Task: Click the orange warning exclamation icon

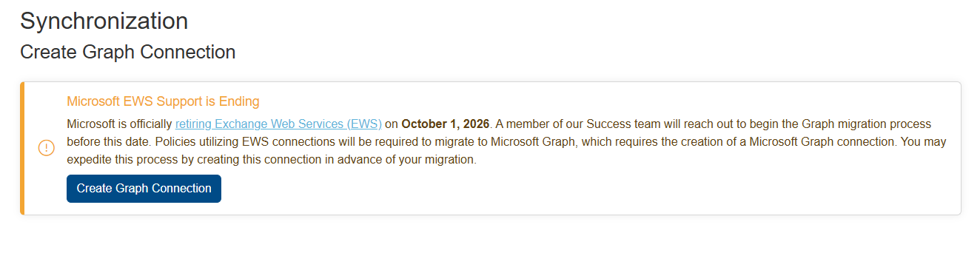Action: (x=46, y=148)
